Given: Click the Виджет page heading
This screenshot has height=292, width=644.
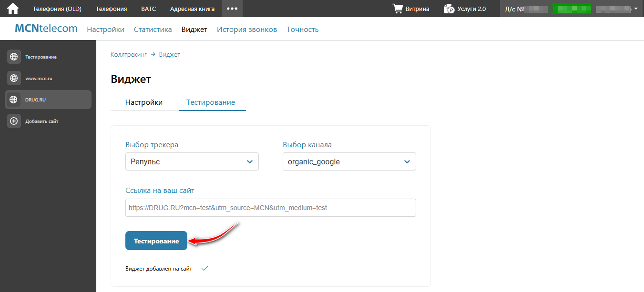Looking at the screenshot, I should [131, 79].
